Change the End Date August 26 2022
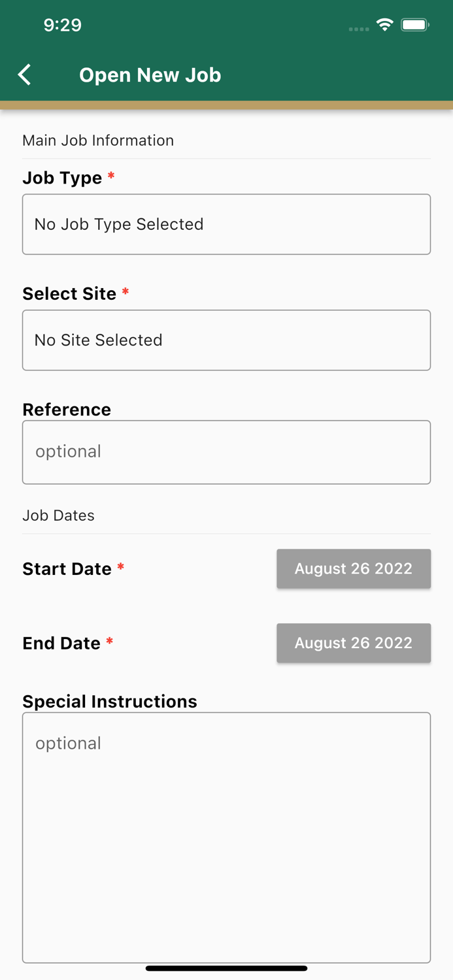Screen dimensions: 453x980 [x=354, y=643]
